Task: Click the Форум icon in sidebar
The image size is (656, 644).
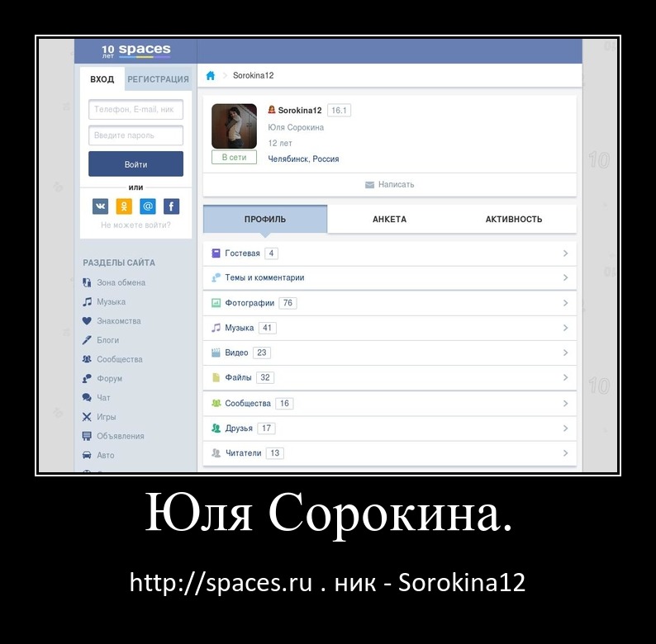Action: click(x=87, y=378)
